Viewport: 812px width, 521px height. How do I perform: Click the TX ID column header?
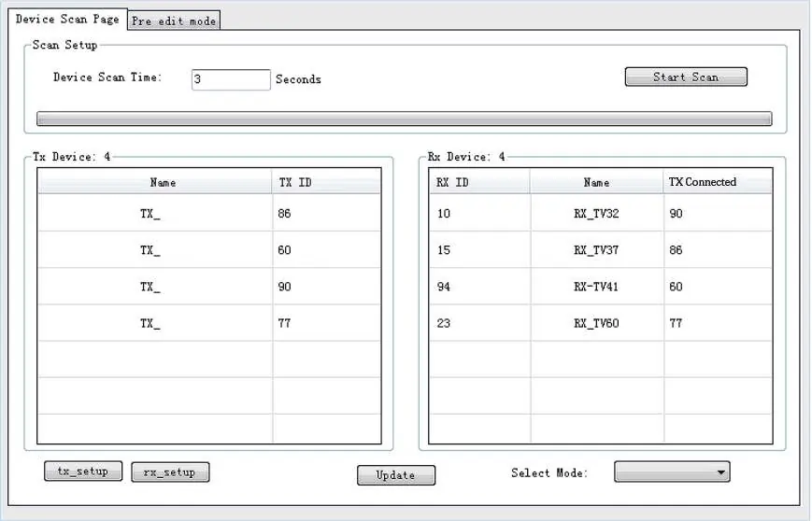click(326, 182)
